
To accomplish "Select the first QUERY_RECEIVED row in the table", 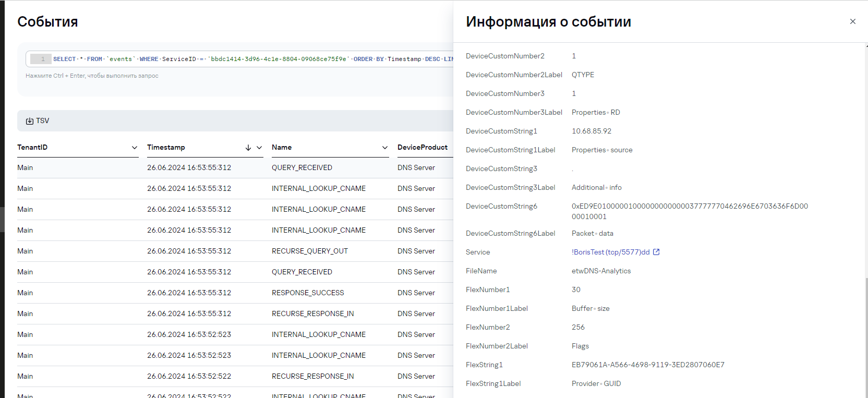I will click(x=235, y=167).
